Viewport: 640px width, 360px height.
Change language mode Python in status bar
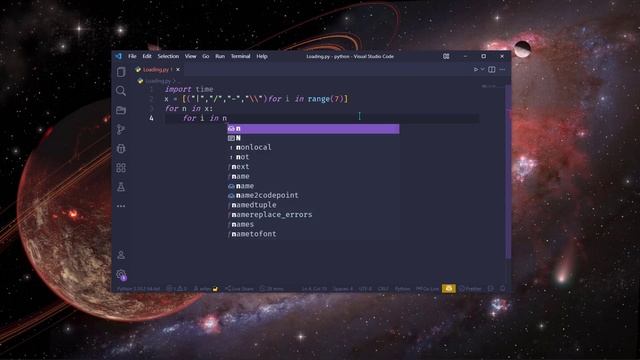tap(402, 289)
